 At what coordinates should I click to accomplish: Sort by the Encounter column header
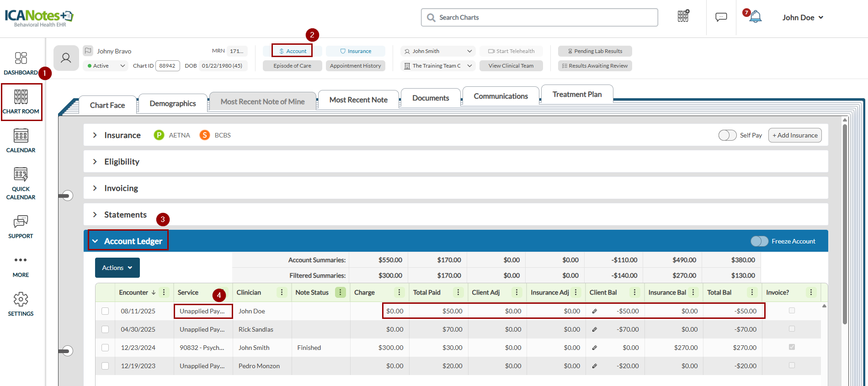click(x=133, y=292)
